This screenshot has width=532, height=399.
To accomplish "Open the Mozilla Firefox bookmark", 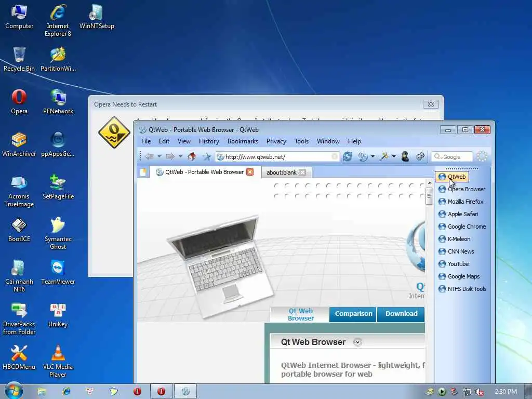I will (x=461, y=202).
